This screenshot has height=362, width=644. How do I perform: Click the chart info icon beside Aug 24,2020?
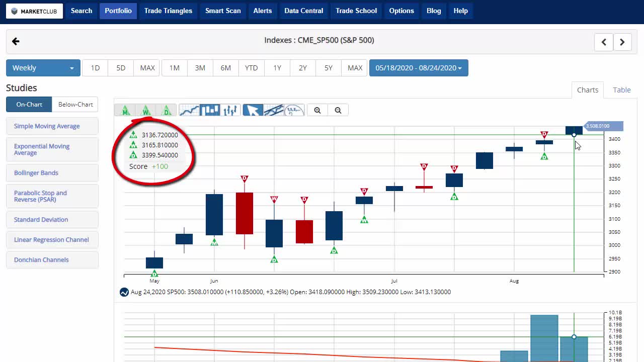(124, 292)
